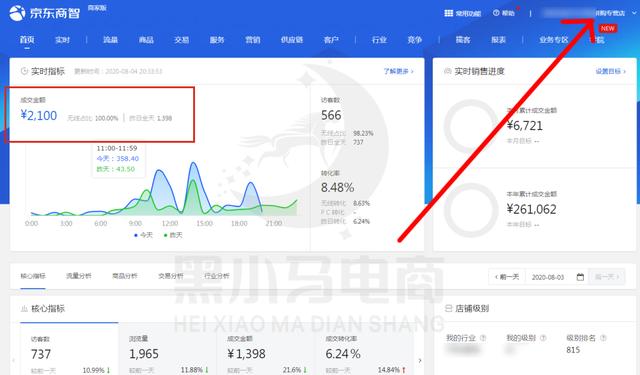Open the 流量 nav item
The width and height of the screenshot is (640, 375).
tap(110, 40)
